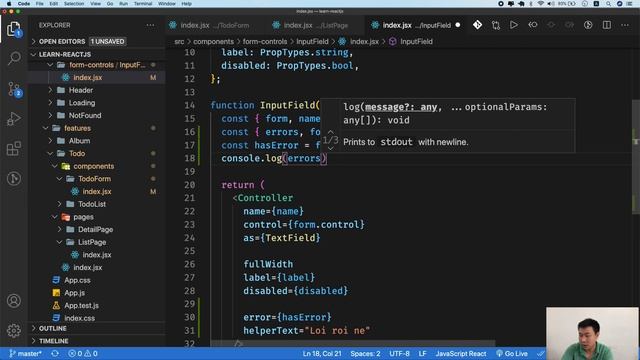The width and height of the screenshot is (640, 360).
Task: Open errors and warnings counter in status bar
Action: pos(82,353)
